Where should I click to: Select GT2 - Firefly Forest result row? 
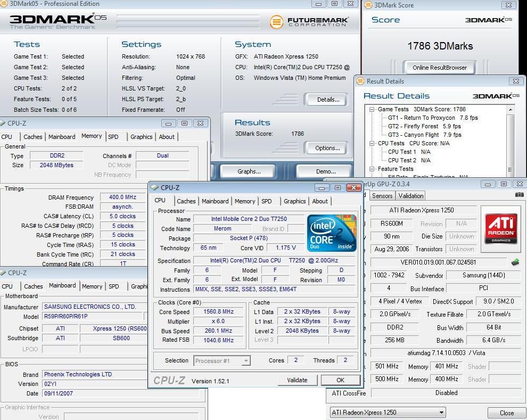424,126
